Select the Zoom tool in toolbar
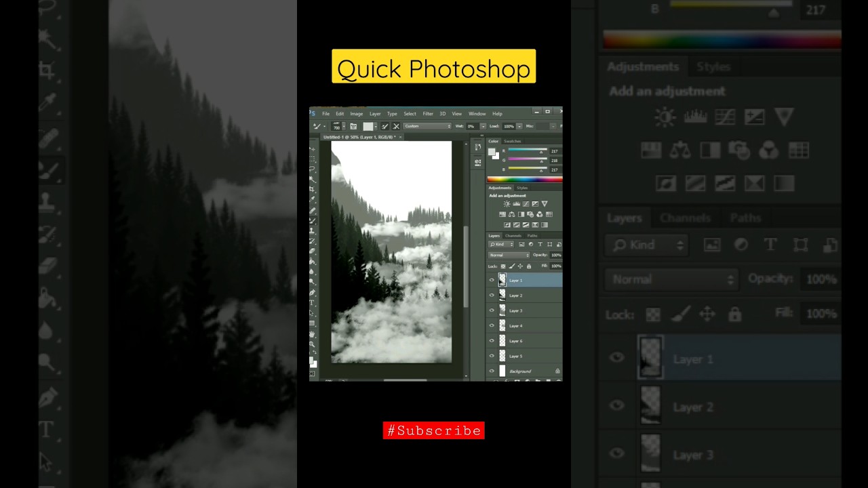Viewport: 868px width, 488px height. pos(312,344)
